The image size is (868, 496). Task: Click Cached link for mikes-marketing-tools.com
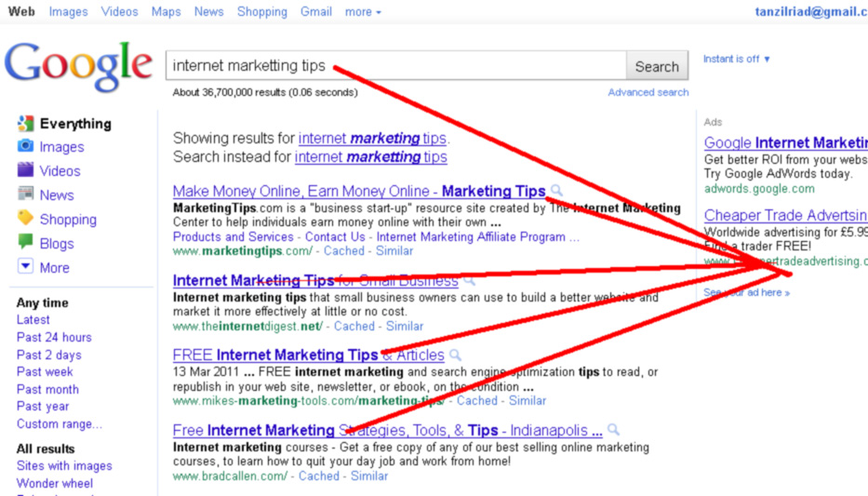[x=476, y=400]
